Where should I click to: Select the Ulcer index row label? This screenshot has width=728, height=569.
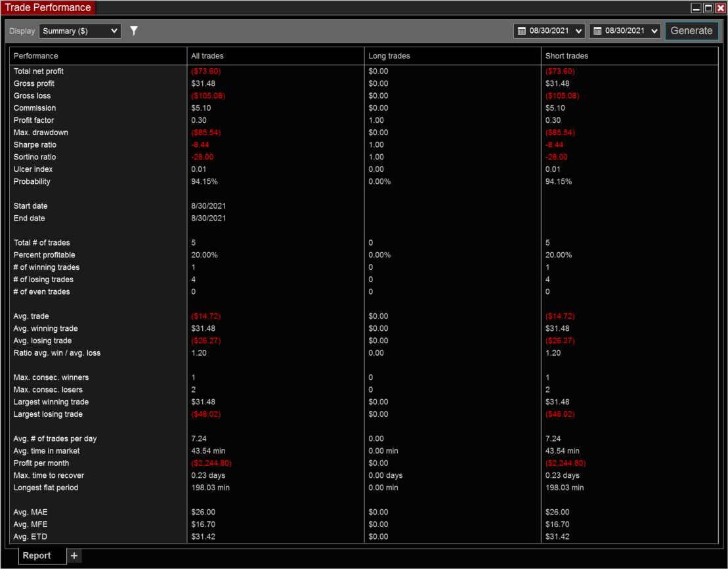33,169
